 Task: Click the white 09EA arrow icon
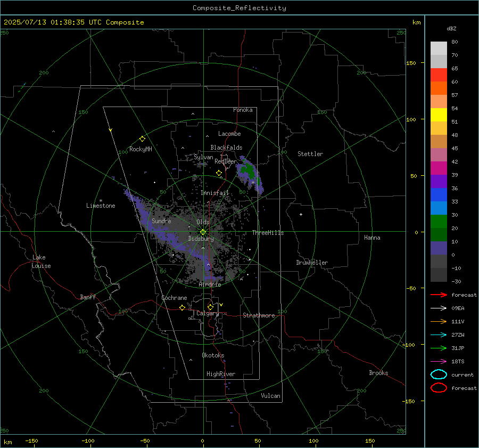coord(439,308)
